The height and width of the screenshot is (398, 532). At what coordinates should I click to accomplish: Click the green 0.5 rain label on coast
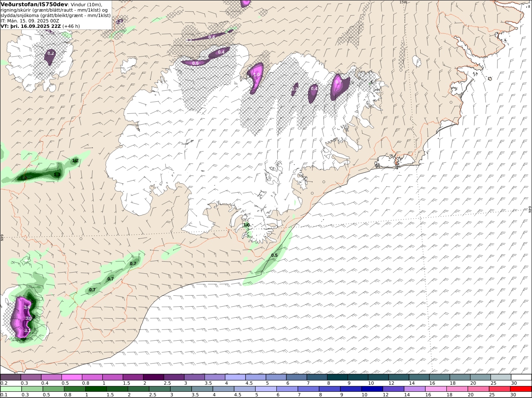point(274,255)
